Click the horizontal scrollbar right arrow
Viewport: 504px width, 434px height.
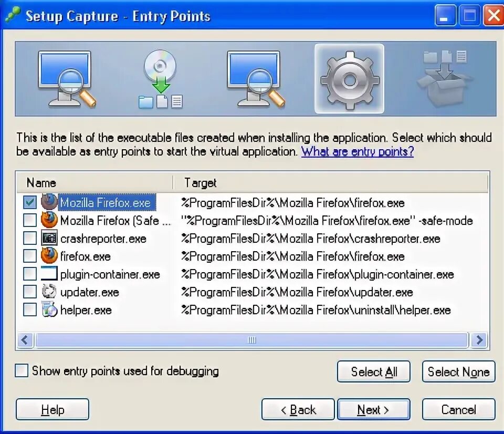(x=479, y=340)
